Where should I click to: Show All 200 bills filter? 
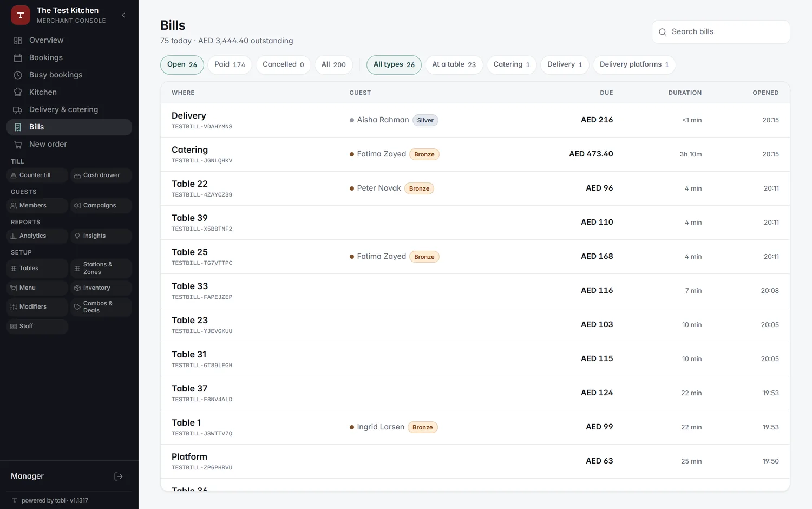pos(333,65)
